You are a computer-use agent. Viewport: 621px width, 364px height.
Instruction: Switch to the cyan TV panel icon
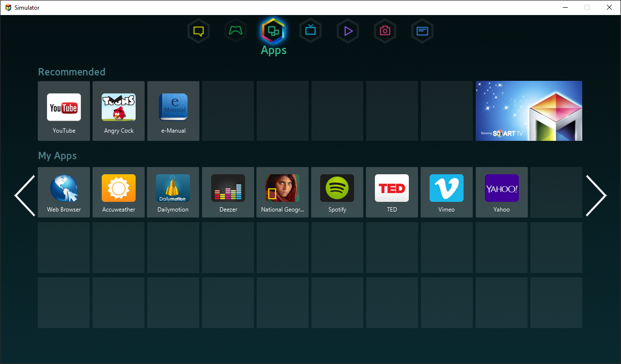[310, 31]
